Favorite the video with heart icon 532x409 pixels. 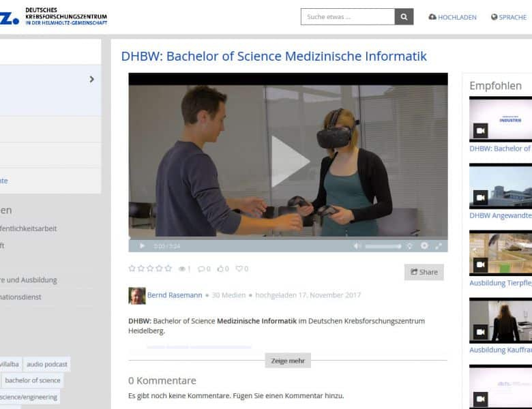(239, 269)
